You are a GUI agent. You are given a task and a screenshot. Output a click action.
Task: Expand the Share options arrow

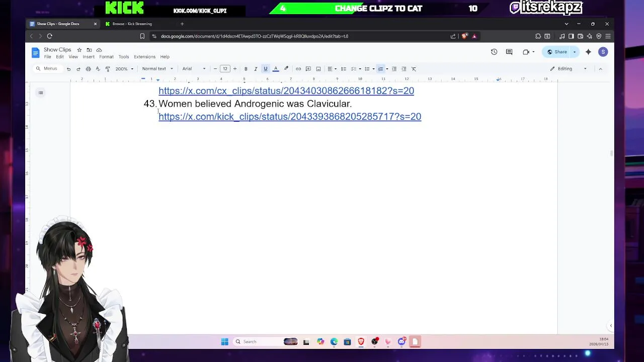pos(575,52)
